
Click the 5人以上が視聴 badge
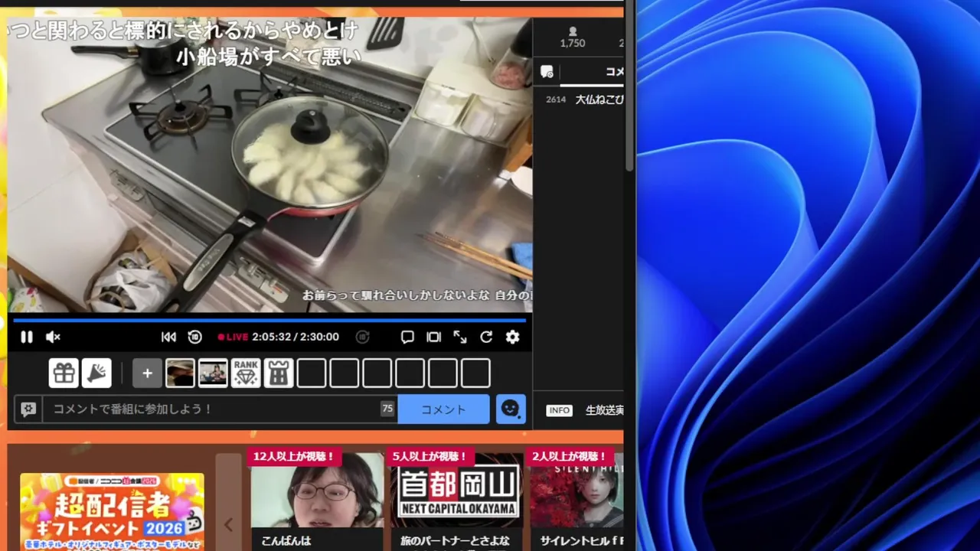point(430,456)
